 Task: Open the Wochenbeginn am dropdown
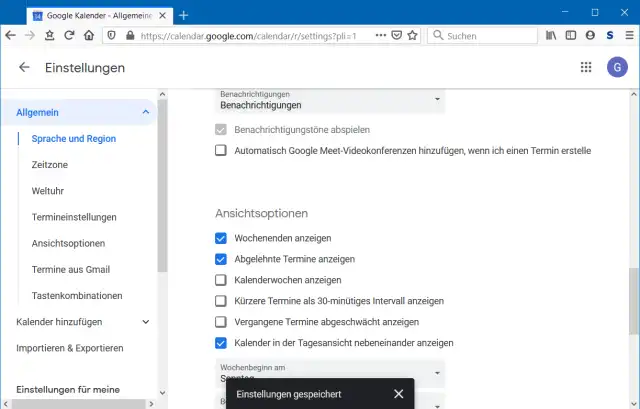pyautogui.click(x=330, y=373)
